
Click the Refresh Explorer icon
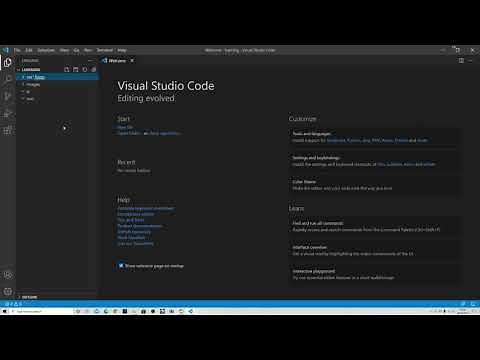point(85,69)
